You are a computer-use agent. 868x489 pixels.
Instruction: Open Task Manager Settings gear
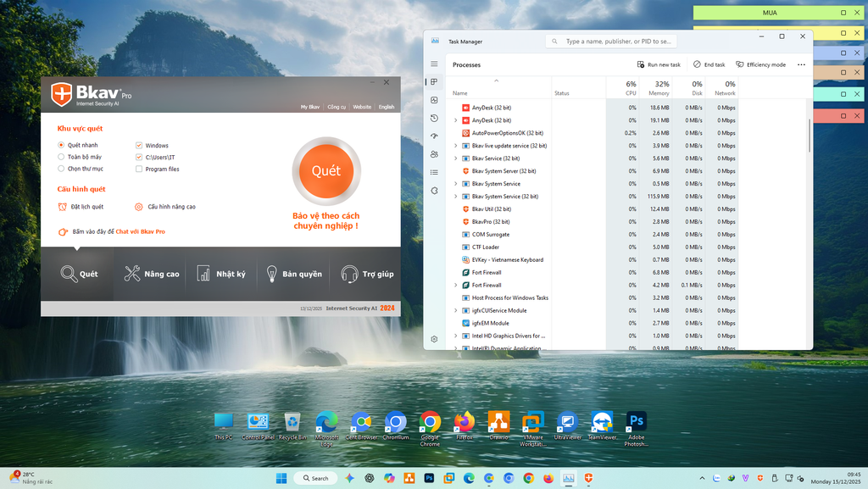click(434, 339)
